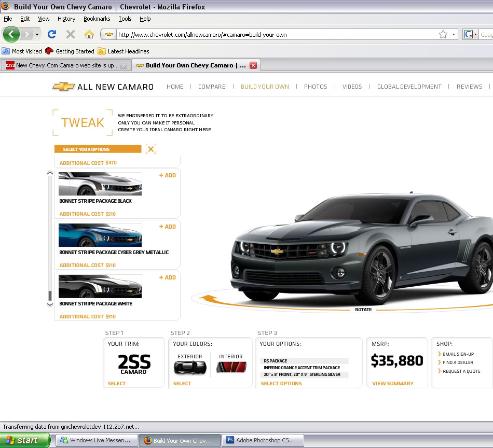Click the orange rotate arrow beside the car
Screen dimensions: 493x448
(208, 299)
